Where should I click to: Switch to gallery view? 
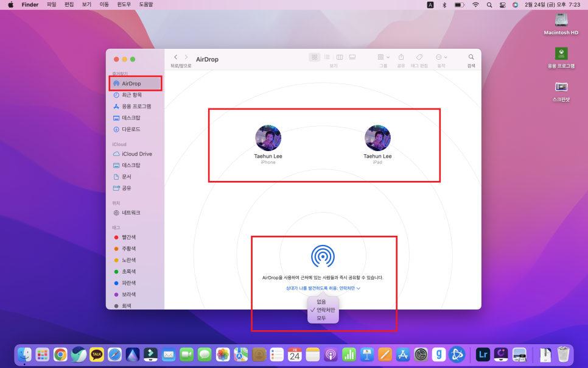[352, 57]
